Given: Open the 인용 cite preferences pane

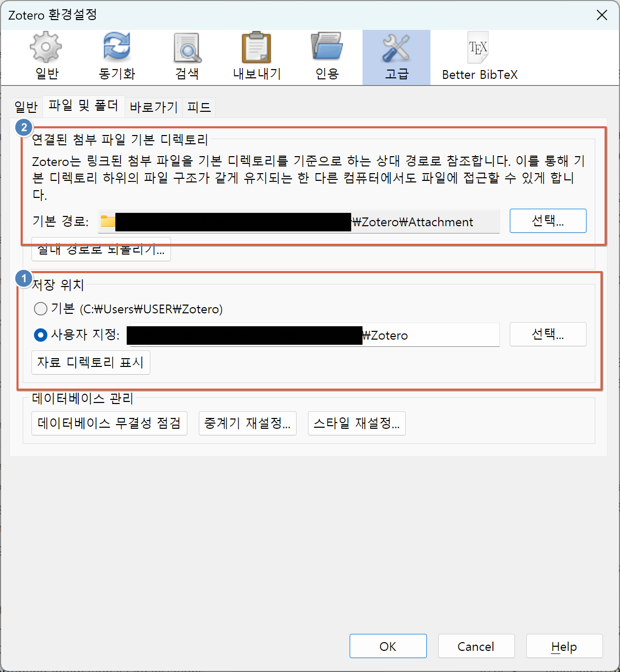Looking at the screenshot, I should pos(327,57).
